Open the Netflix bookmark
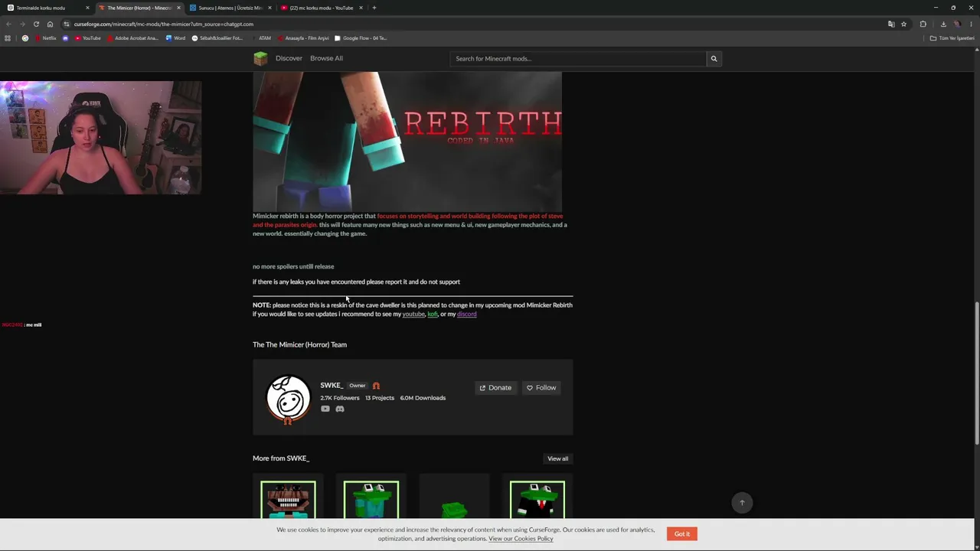Screen dimensions: 980x551 coord(44,38)
